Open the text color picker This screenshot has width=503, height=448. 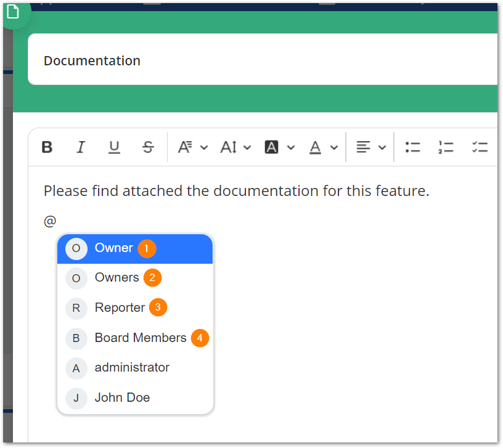pyautogui.click(x=315, y=147)
